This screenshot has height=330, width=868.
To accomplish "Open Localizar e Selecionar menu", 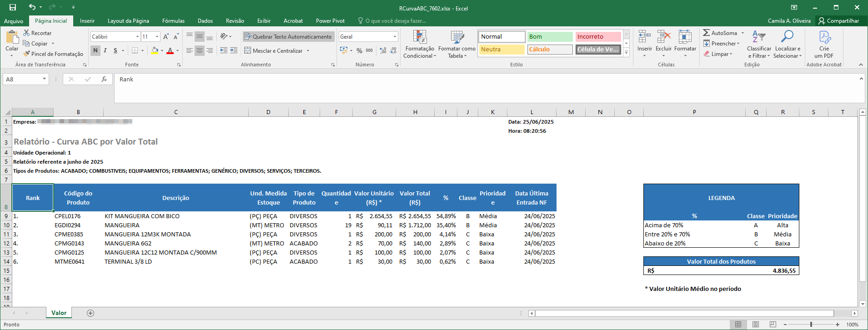I will 788,44.
